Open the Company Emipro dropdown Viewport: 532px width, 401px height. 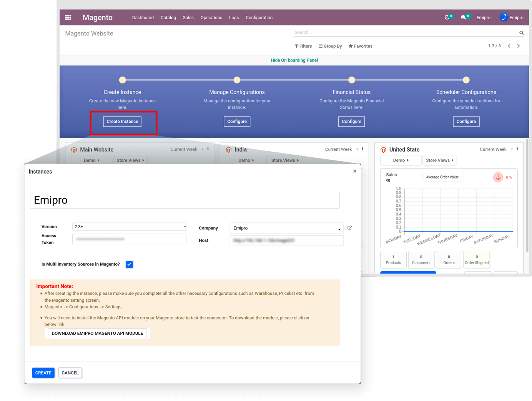coord(286,228)
